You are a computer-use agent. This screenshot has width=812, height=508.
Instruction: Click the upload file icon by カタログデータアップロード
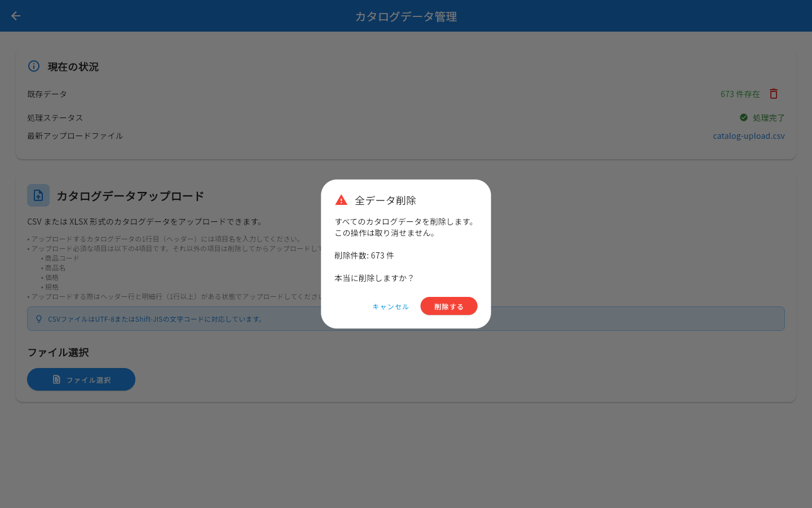pos(38,195)
